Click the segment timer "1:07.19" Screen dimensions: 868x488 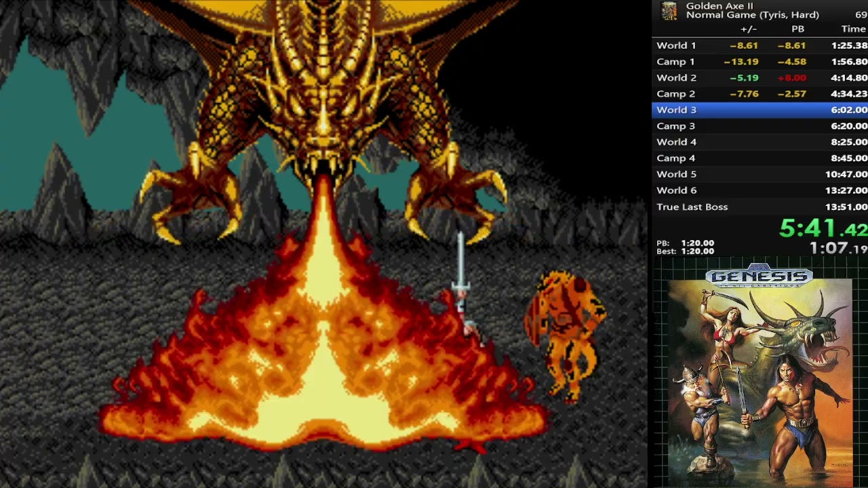click(839, 248)
